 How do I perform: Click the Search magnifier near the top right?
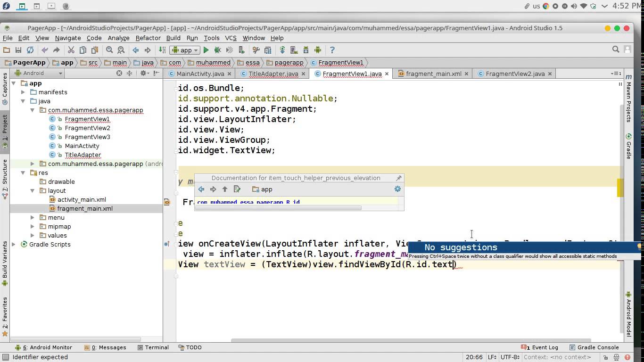[x=616, y=49]
